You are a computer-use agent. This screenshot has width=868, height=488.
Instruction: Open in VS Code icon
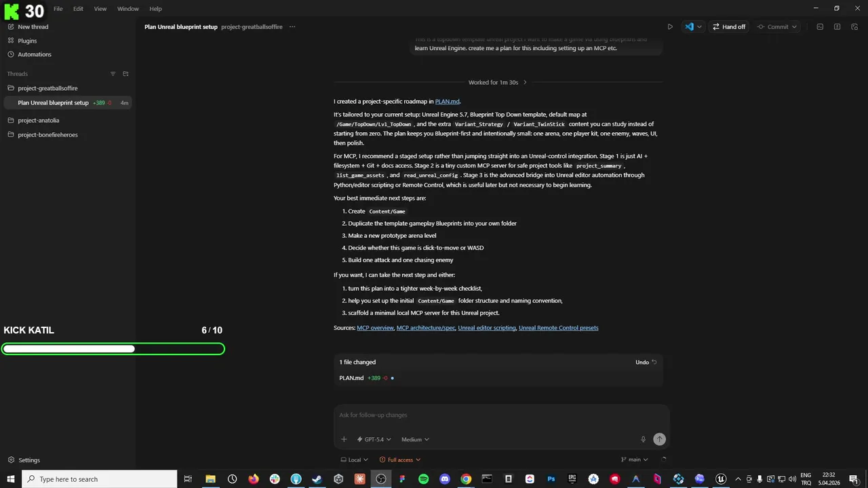(x=689, y=27)
